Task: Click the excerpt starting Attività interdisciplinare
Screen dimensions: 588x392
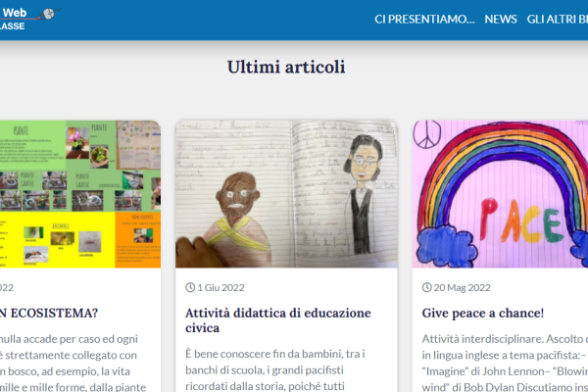Action: (x=505, y=363)
